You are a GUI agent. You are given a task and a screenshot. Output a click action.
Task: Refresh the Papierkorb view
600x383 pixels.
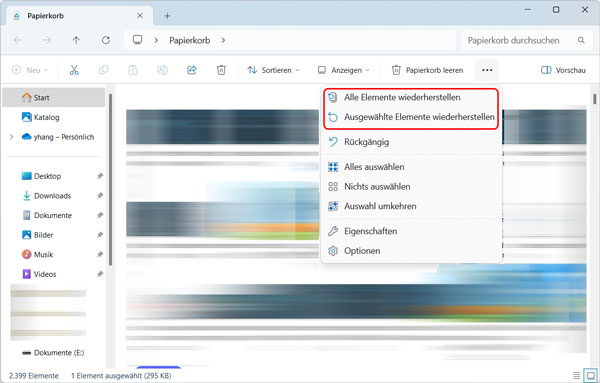tap(106, 40)
